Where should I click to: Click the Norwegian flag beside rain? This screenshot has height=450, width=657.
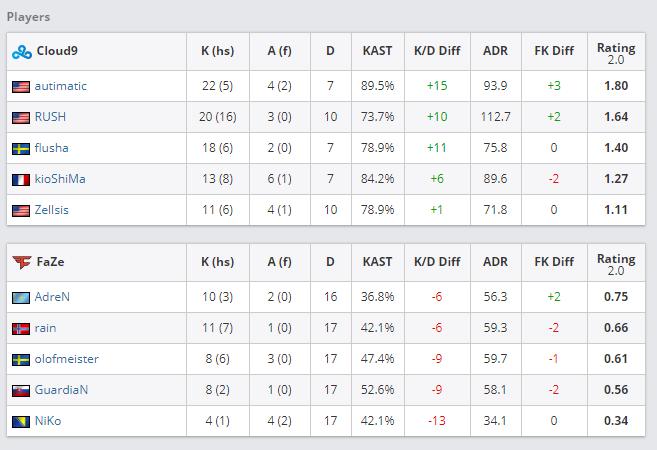pyautogui.click(x=21, y=328)
